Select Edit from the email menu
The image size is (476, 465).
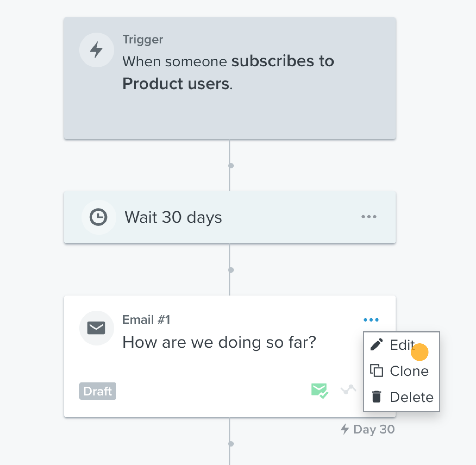click(x=402, y=345)
